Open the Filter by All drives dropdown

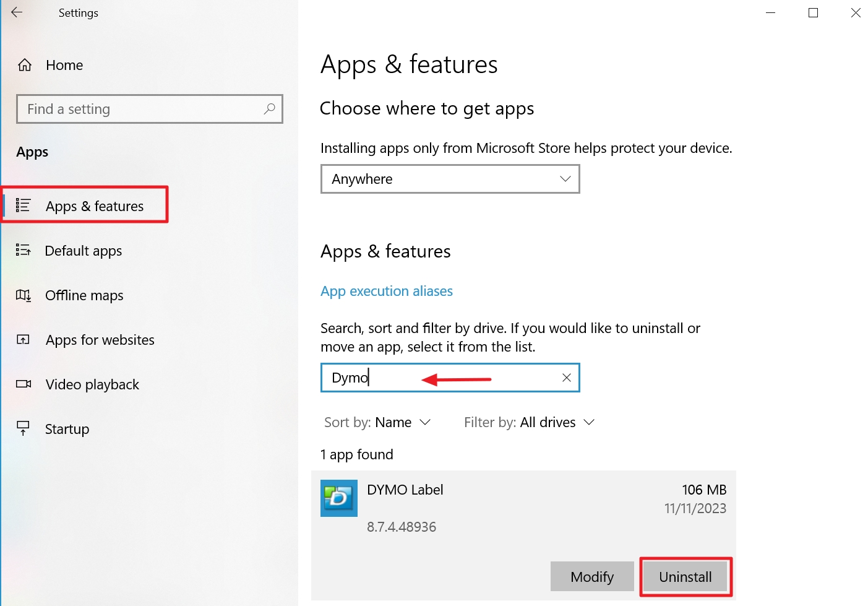[530, 422]
